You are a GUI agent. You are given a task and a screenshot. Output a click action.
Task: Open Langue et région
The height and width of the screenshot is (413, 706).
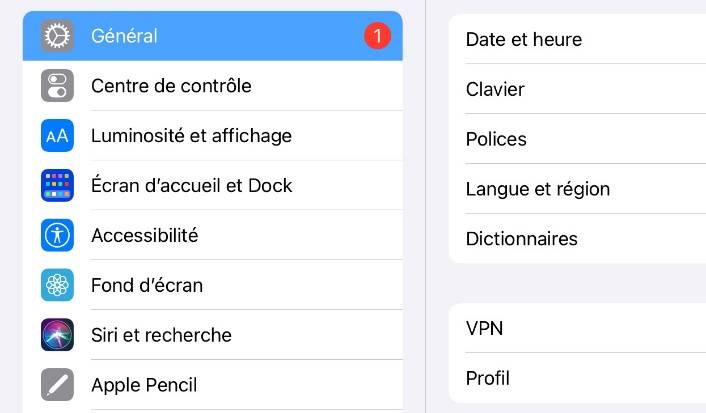tap(578, 189)
